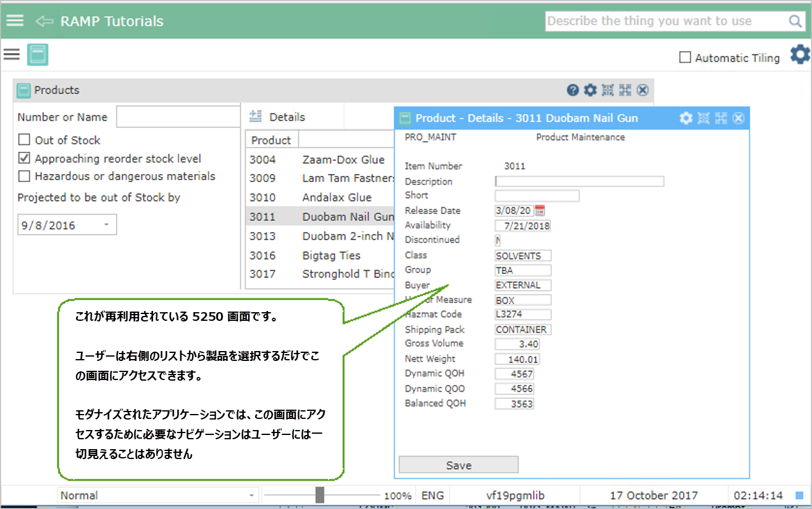Image resolution: width=812 pixels, height=509 pixels.
Task: Click the Details tab icon
Action: click(x=256, y=117)
